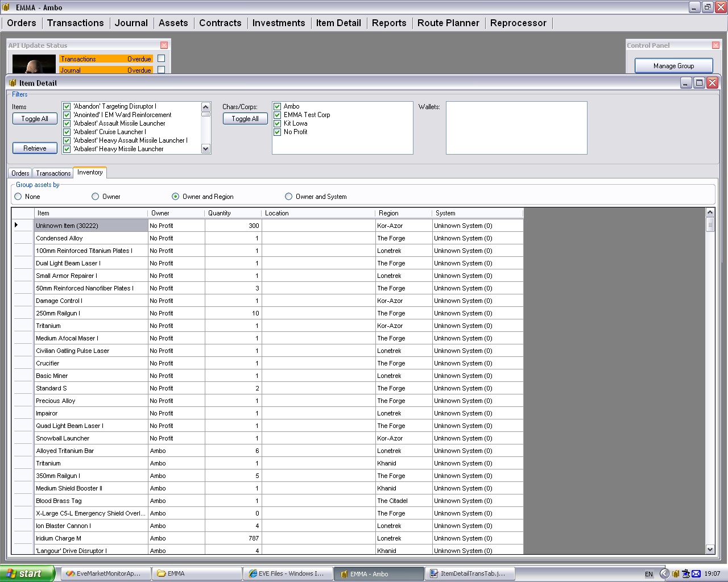
Task: Uncheck the Kit Lowa checkbox
Action: point(278,123)
